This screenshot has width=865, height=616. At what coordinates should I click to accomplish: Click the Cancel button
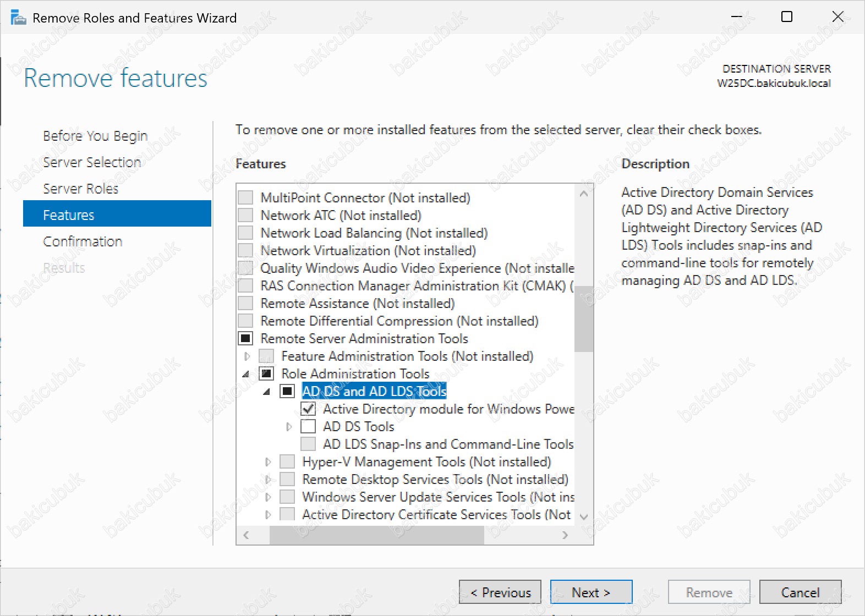point(801,592)
